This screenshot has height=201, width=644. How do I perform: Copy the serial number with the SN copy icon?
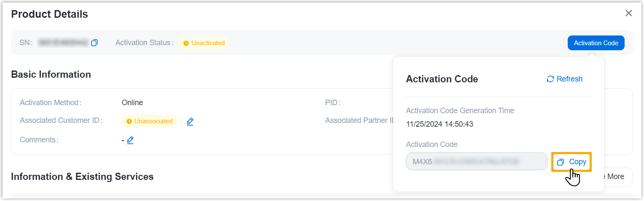pyautogui.click(x=94, y=43)
